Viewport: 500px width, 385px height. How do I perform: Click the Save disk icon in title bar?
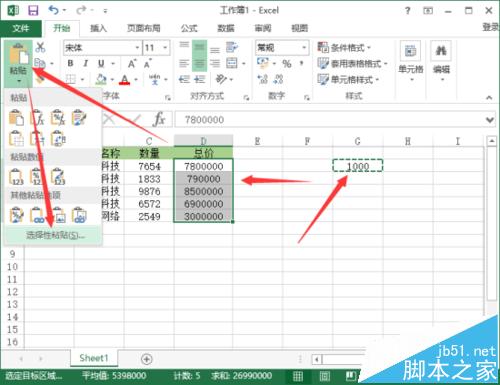click(x=33, y=10)
